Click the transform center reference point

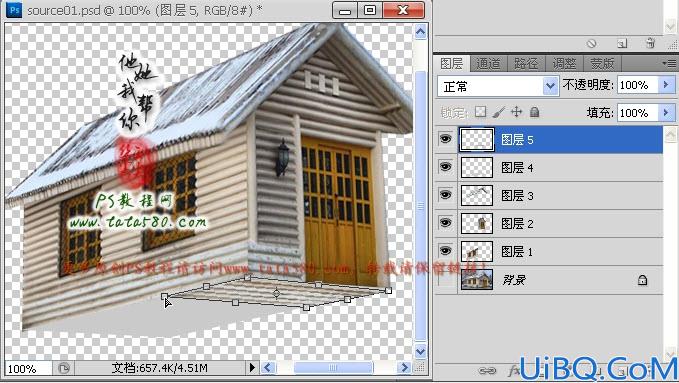tap(277, 293)
